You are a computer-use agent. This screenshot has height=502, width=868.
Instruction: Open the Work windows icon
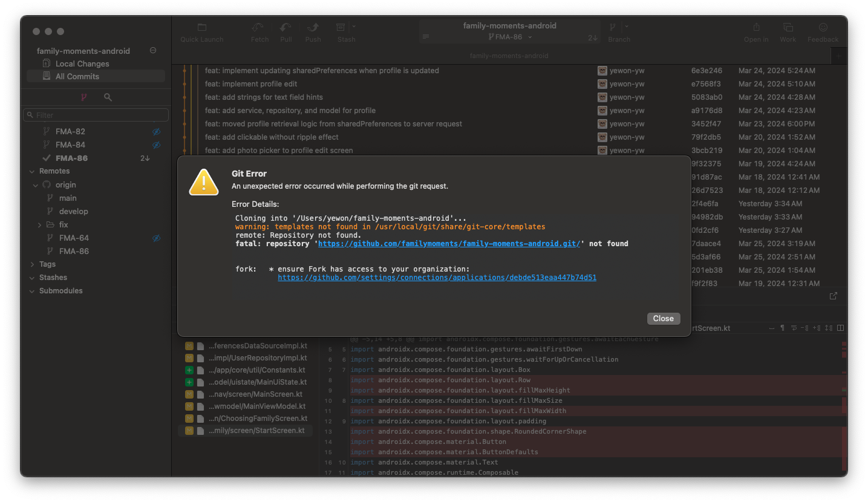point(788,27)
